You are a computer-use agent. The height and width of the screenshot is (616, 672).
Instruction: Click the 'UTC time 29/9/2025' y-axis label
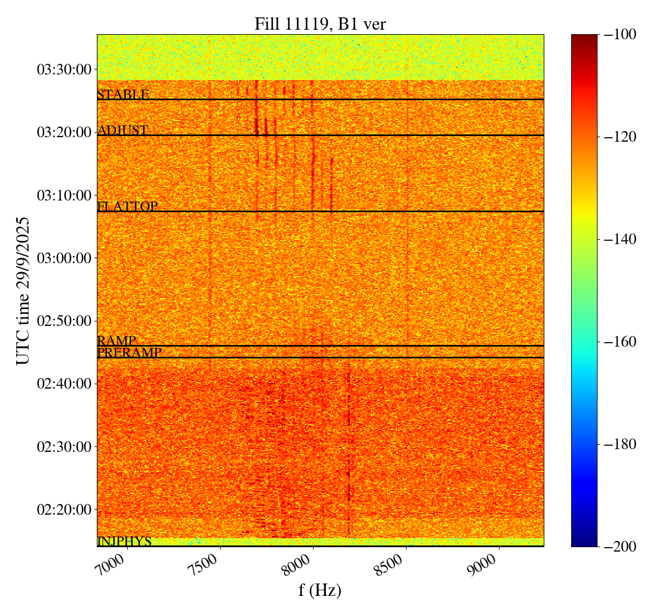point(23,291)
